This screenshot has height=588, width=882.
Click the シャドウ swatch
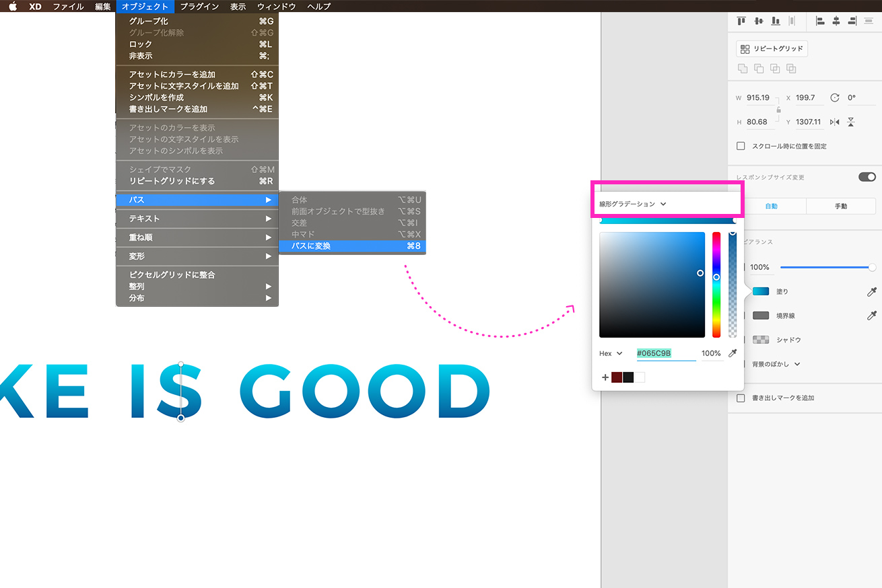tap(761, 340)
